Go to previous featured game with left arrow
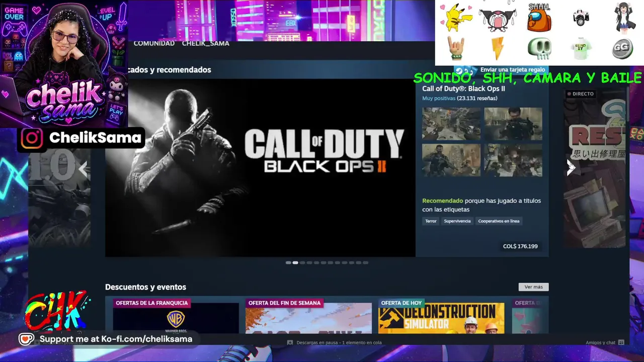Viewport: 644px width, 362px height. [x=83, y=169]
